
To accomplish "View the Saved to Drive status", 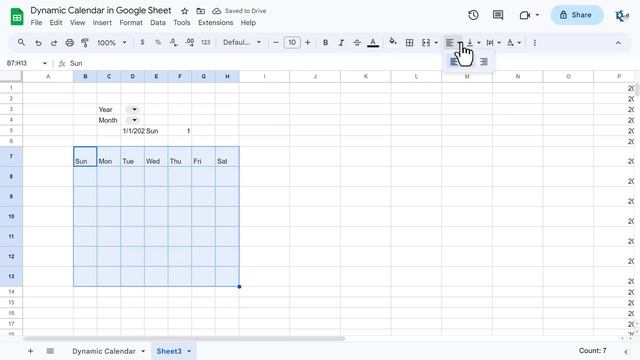I will [240, 11].
